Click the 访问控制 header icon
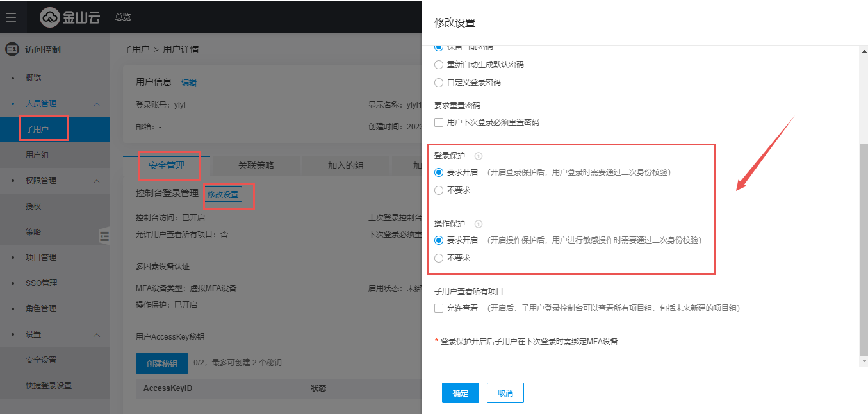868x414 pixels. pos(12,49)
